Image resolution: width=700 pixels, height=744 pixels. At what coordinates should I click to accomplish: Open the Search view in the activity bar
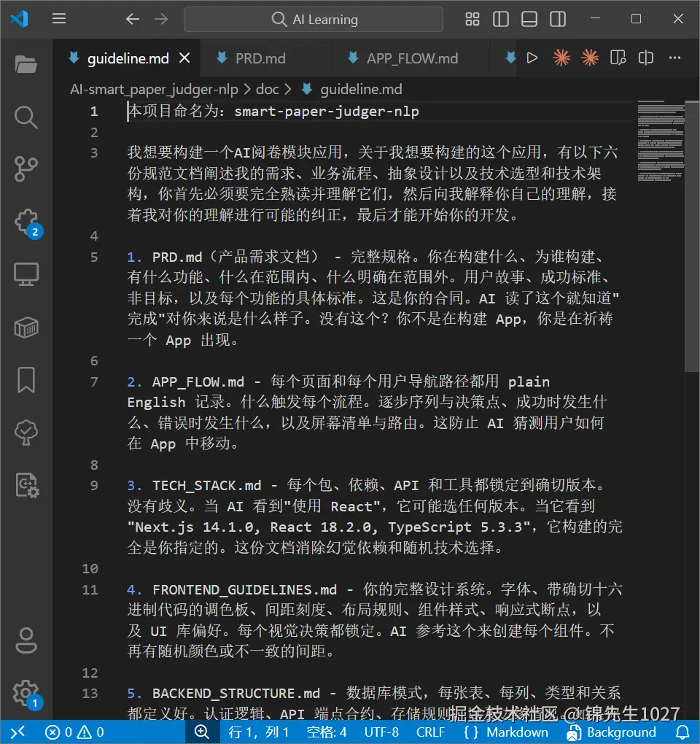coord(26,117)
